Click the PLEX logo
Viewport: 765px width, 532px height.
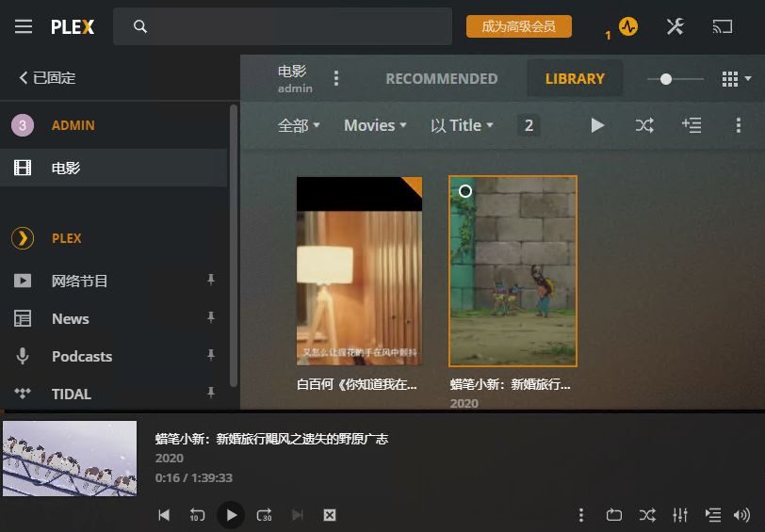(73, 26)
